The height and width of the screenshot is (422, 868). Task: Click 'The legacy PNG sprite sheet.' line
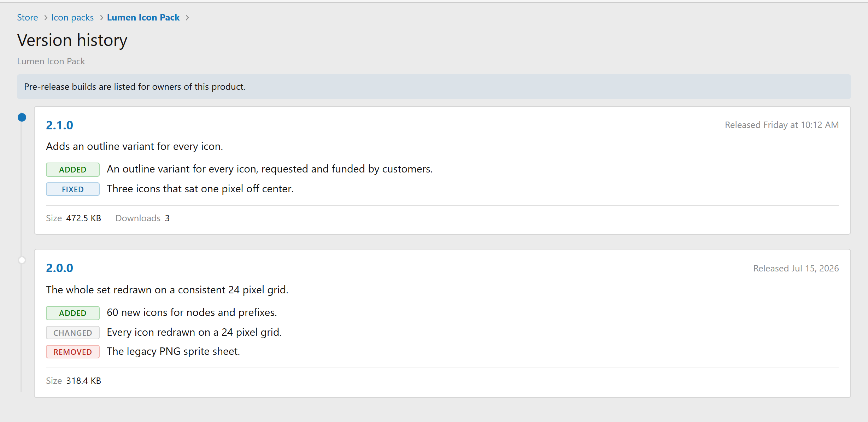click(173, 351)
